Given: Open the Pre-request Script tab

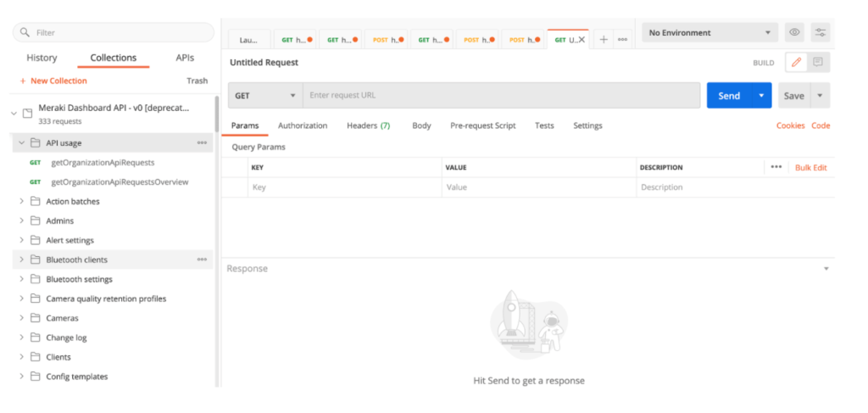Looking at the screenshot, I should pos(482,126).
